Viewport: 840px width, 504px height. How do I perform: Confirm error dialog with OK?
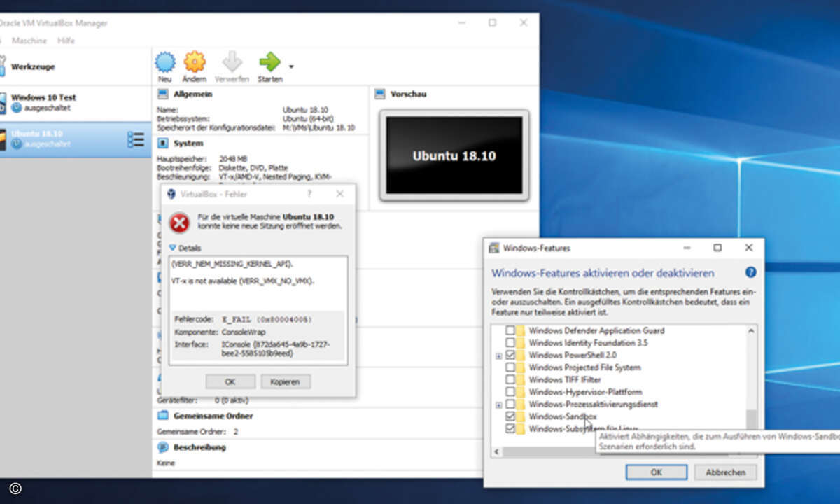(230, 381)
